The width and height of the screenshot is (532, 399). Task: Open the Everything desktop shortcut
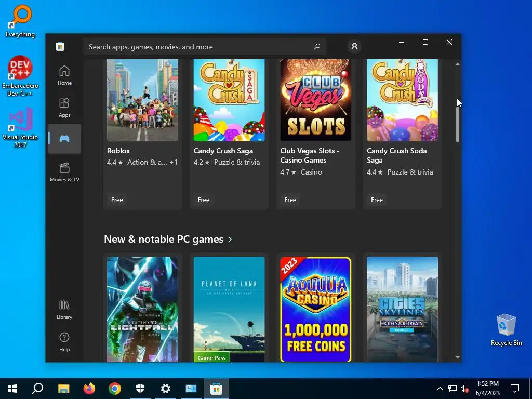(20, 21)
